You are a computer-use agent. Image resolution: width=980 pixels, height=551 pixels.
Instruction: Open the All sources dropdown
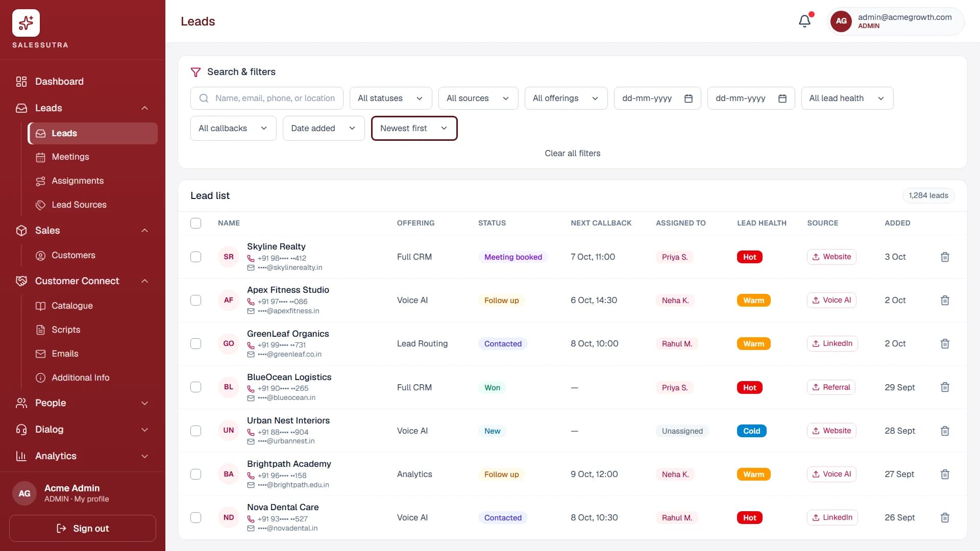coord(478,98)
